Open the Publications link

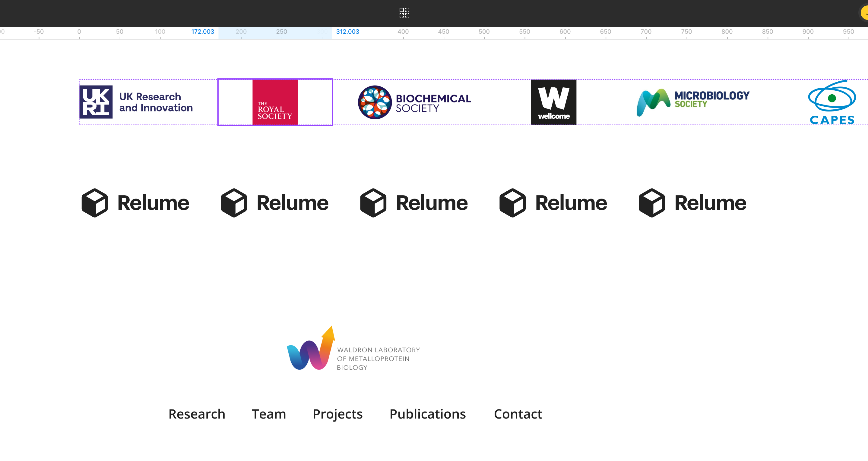pos(428,414)
